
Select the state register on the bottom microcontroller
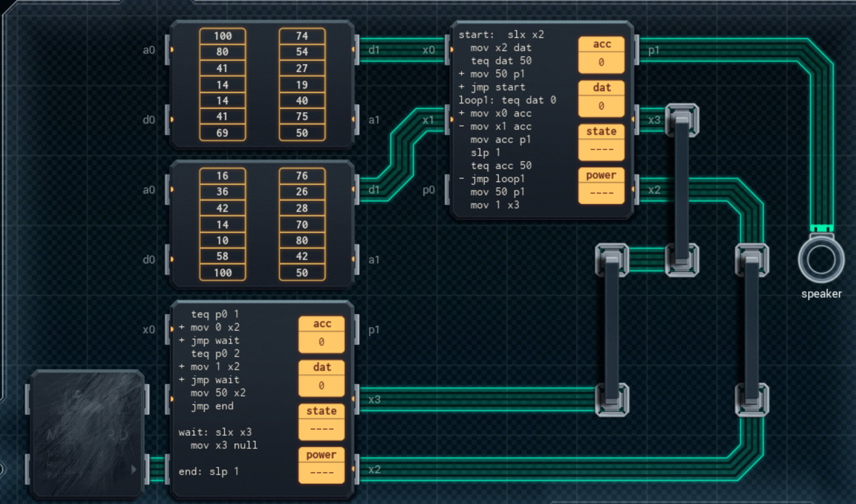[321, 421]
